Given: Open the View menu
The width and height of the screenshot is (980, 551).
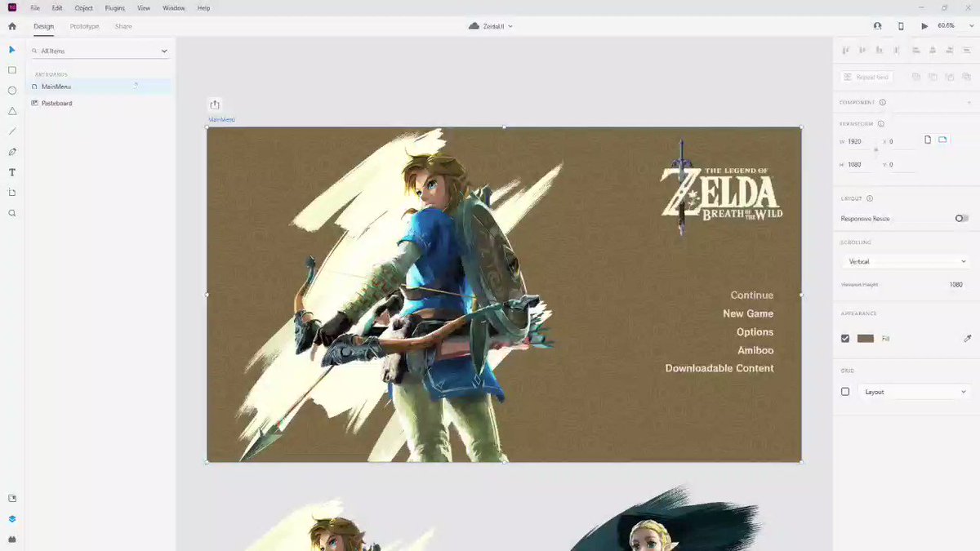Looking at the screenshot, I should pyautogui.click(x=144, y=8).
